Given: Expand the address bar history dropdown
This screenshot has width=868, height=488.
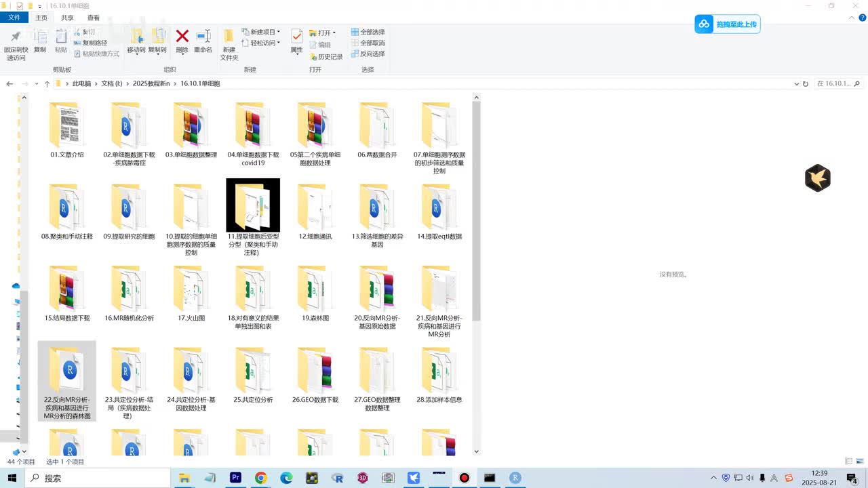Looking at the screenshot, I should point(797,84).
